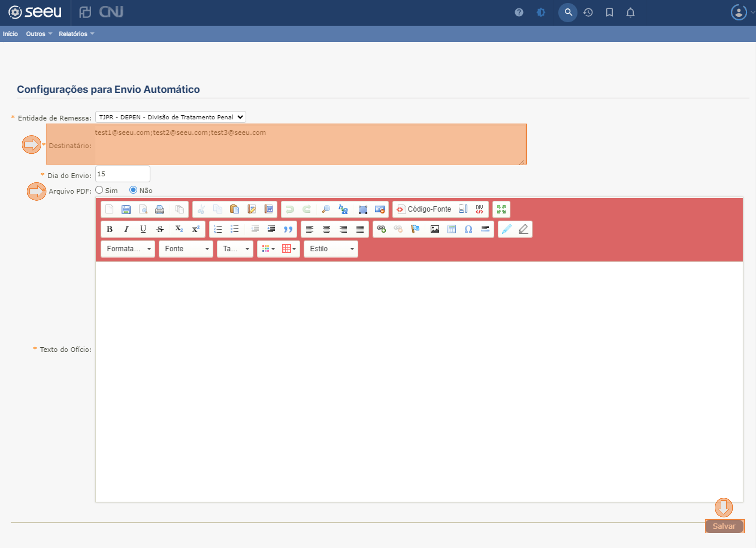
Task: Increase indent in the editor
Action: point(271,229)
